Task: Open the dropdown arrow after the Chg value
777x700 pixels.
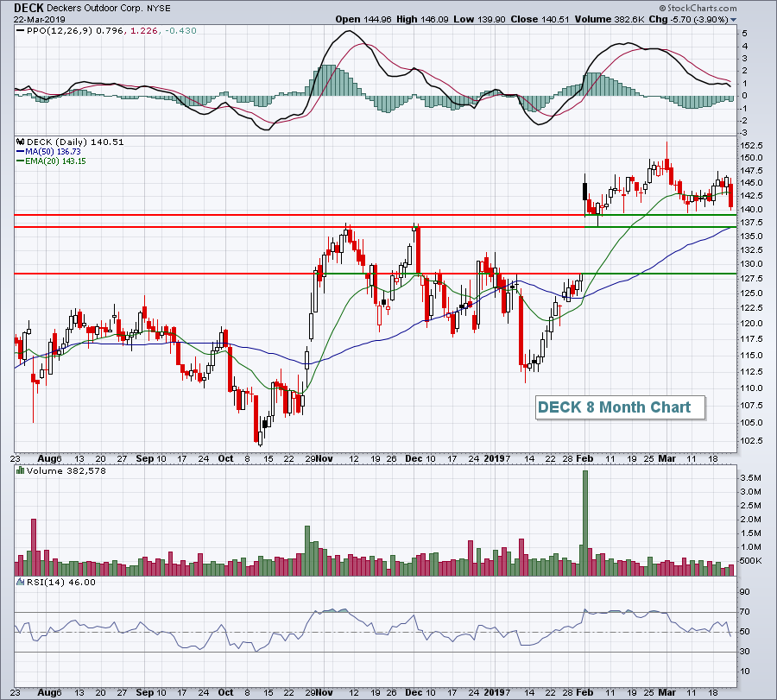Action: click(x=733, y=20)
